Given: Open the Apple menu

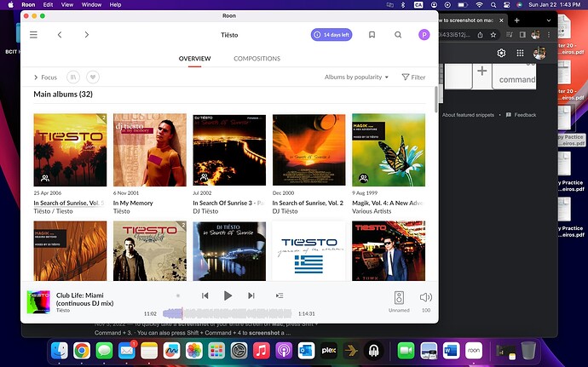Looking at the screenshot, I should pyautogui.click(x=10, y=4).
